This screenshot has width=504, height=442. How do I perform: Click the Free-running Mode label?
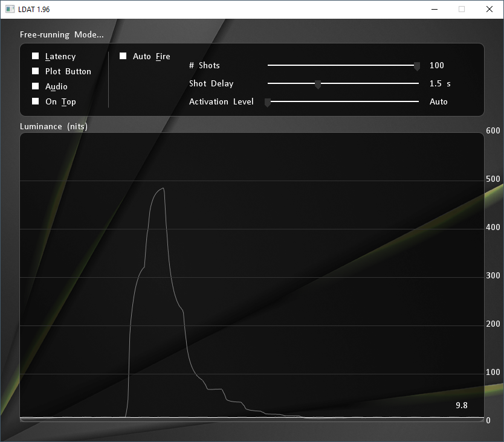(x=62, y=34)
